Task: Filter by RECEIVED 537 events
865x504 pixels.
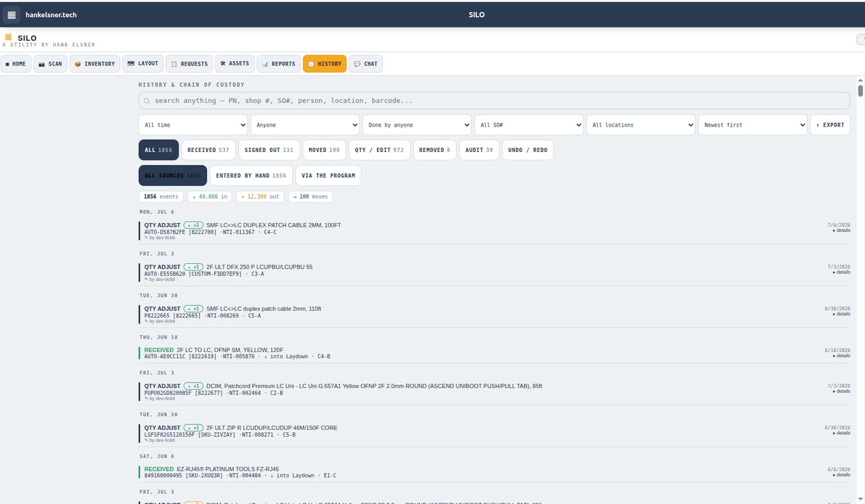Action: point(208,150)
